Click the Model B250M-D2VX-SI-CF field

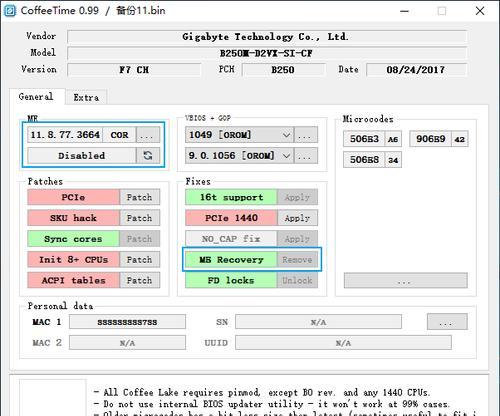(267, 53)
